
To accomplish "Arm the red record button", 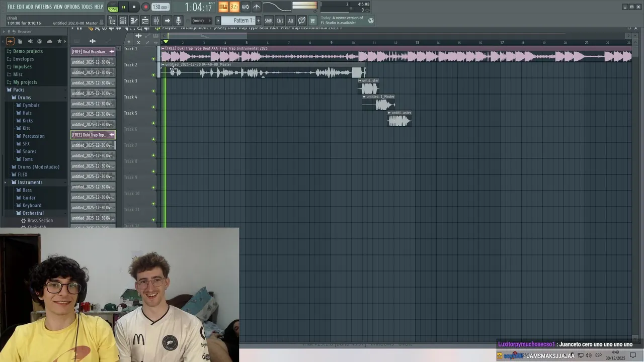I will pyautogui.click(x=145, y=7).
